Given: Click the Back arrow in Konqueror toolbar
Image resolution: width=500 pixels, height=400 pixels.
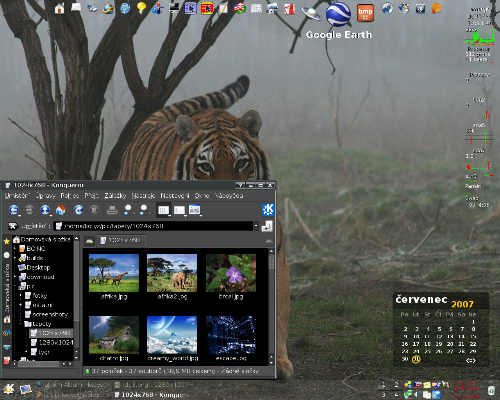Looking at the screenshot, I should [x=14, y=210].
